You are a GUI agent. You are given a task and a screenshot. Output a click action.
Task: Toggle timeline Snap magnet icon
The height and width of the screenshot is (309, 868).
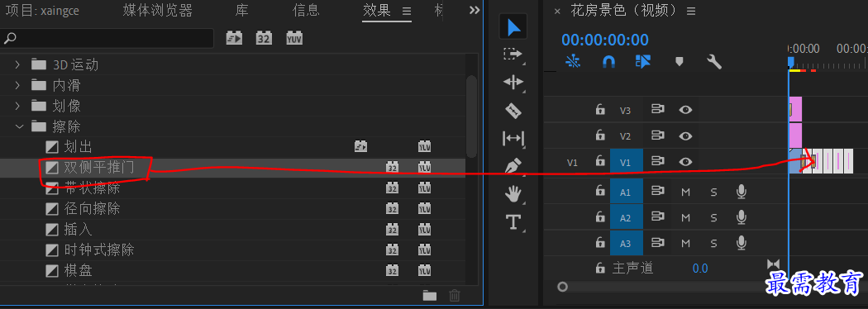(x=608, y=62)
